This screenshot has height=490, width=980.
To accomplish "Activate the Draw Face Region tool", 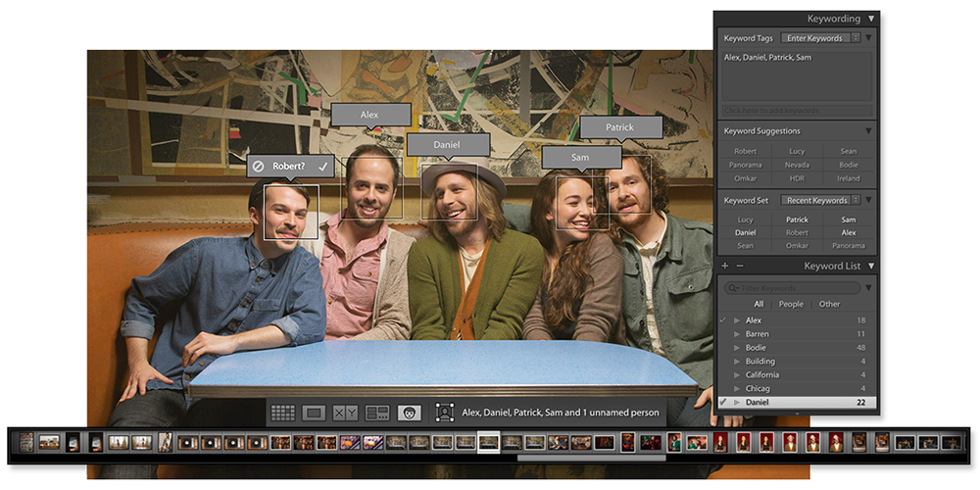I will (x=444, y=414).
